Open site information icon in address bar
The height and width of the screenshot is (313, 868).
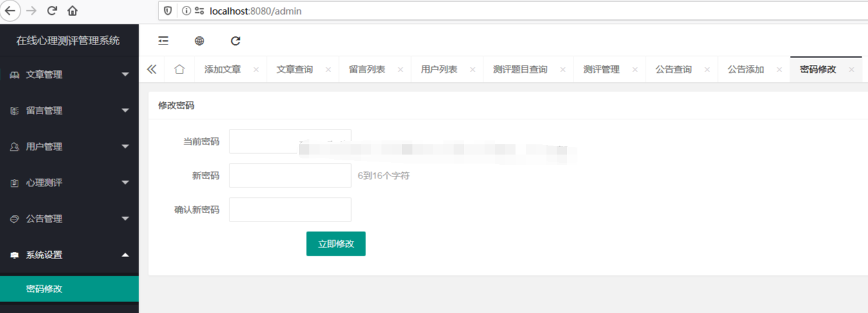186,11
